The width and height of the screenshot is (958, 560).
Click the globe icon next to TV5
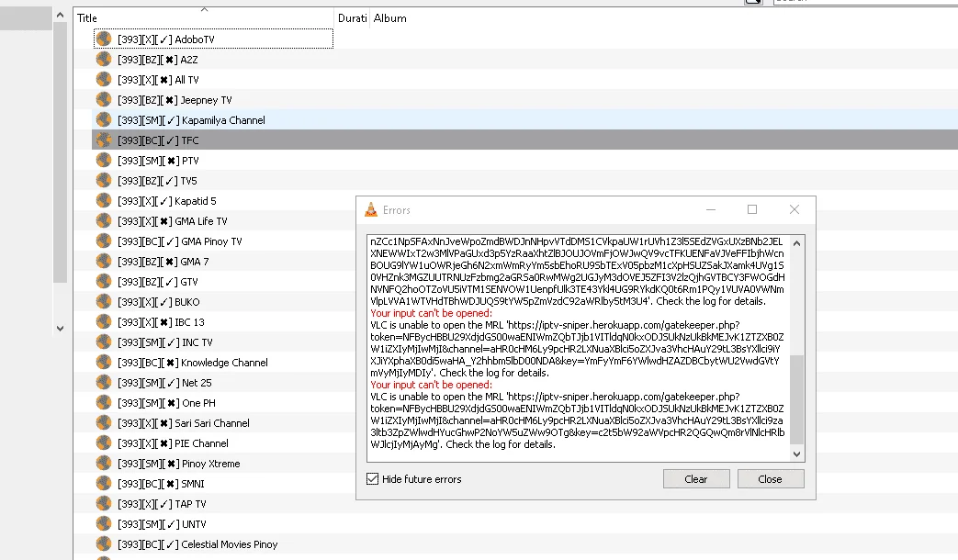point(104,180)
